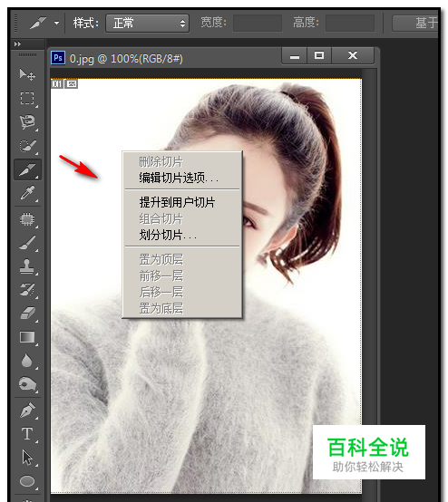Expand the toolbox with double-arrow icon
The image size is (448, 502).
pyautogui.click(x=17, y=43)
